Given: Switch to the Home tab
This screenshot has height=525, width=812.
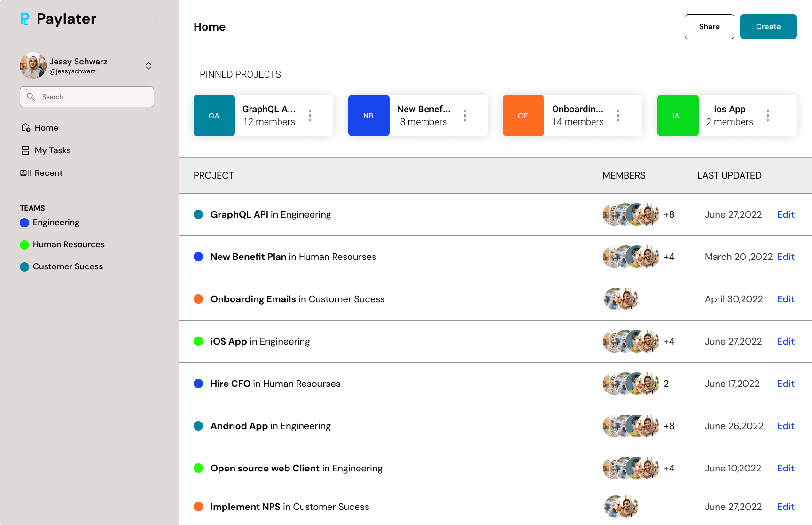Looking at the screenshot, I should point(209,27).
